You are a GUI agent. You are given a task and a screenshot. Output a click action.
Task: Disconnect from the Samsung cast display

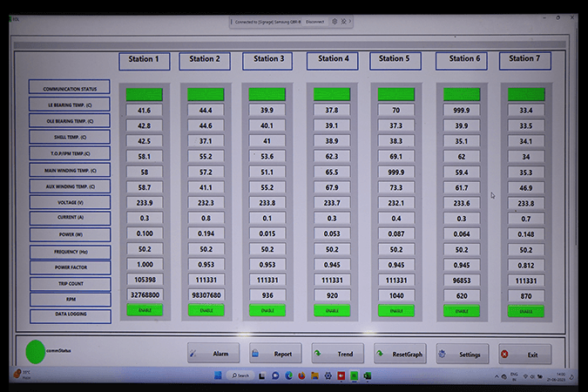[314, 22]
